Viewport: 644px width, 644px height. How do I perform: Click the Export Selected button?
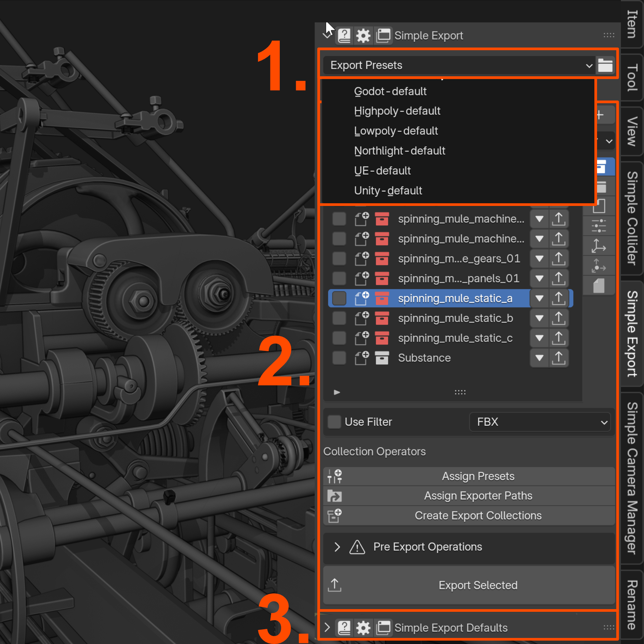(x=469, y=585)
